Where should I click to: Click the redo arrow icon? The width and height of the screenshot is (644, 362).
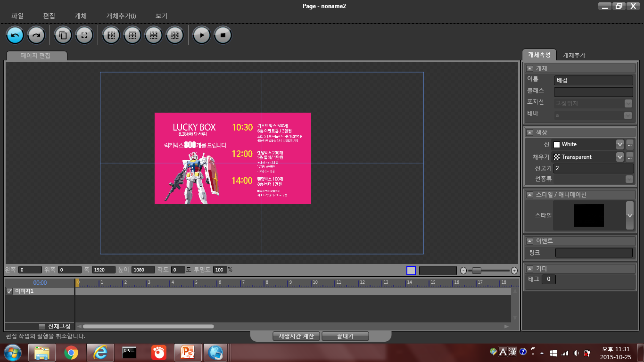(36, 35)
